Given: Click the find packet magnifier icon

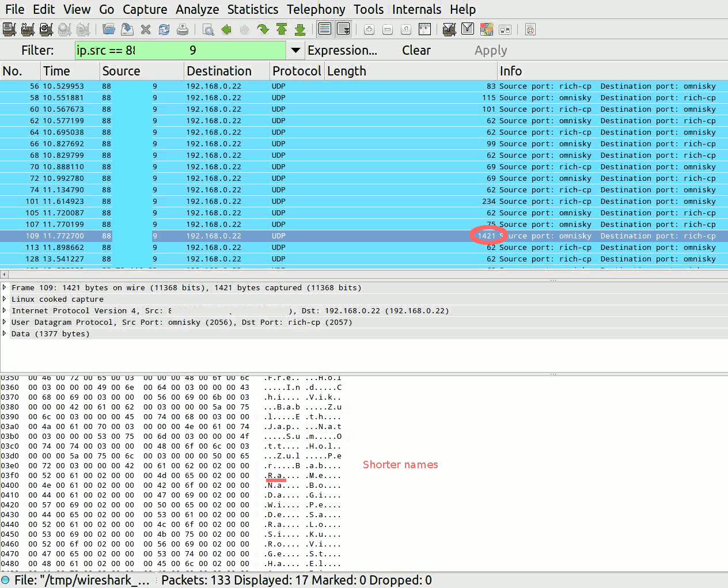Looking at the screenshot, I should [x=208, y=29].
